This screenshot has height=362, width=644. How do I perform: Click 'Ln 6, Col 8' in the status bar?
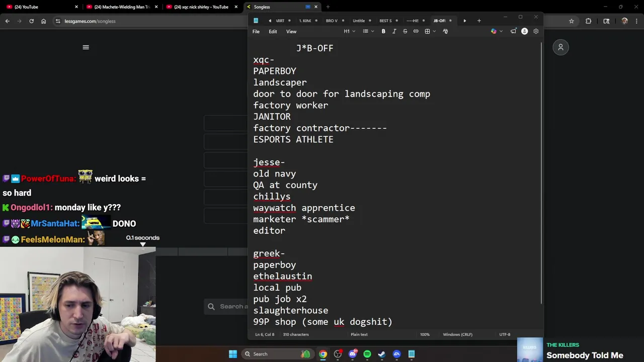point(265,334)
